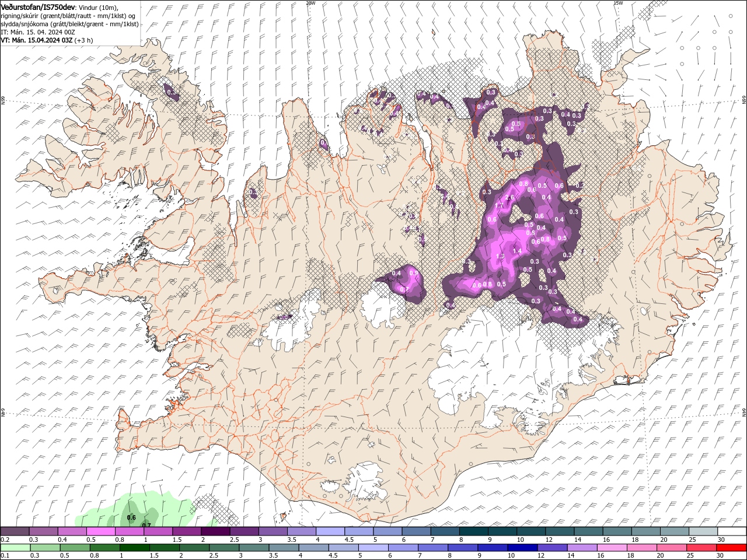Click the '1.4' snowfall value on map
The width and height of the screenshot is (747, 560).
[517, 251]
